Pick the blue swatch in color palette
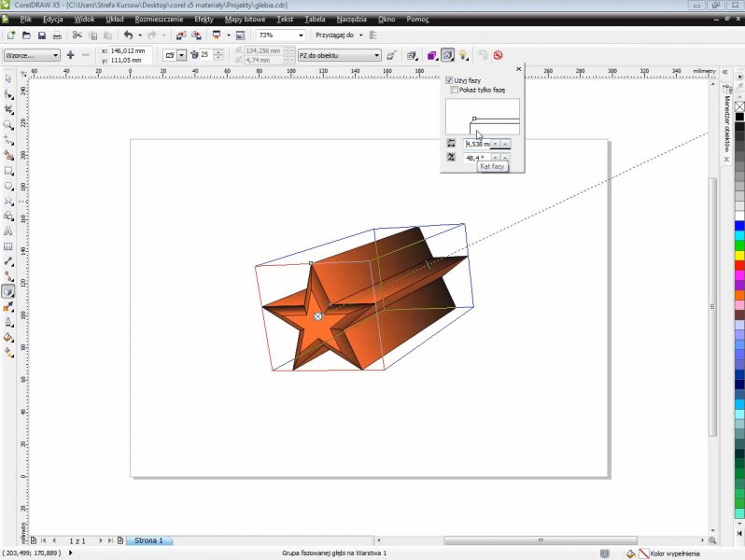 click(x=739, y=225)
